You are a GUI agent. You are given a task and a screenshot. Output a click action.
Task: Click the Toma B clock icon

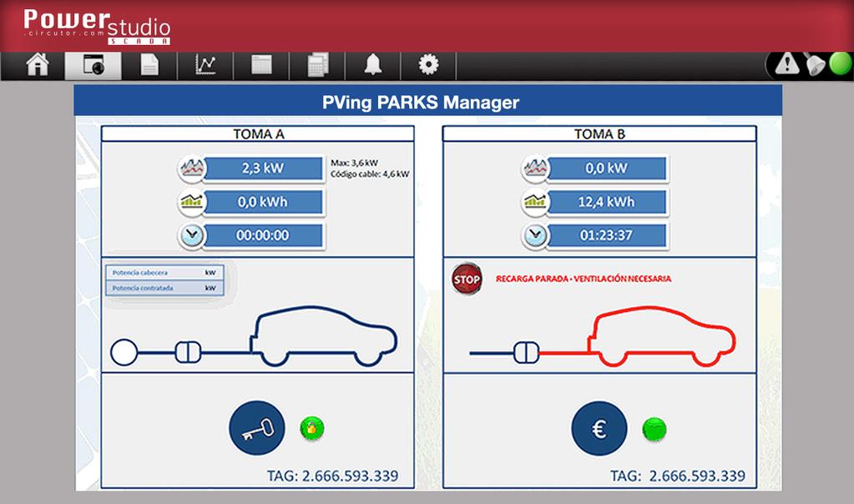click(x=535, y=235)
